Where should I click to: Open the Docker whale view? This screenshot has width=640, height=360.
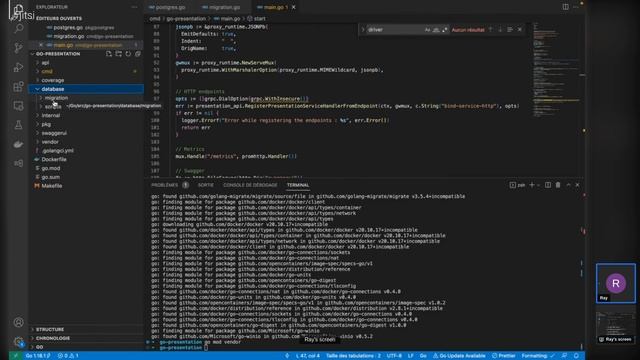(x=18, y=144)
